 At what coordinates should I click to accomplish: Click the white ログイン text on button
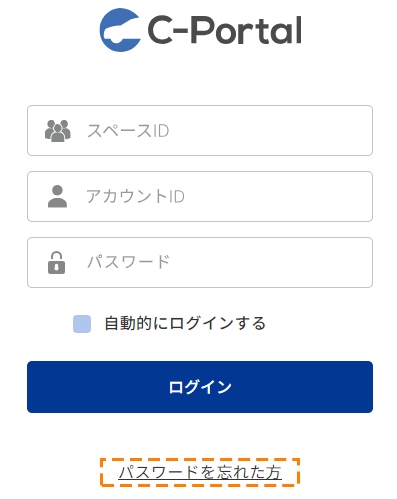(x=200, y=387)
